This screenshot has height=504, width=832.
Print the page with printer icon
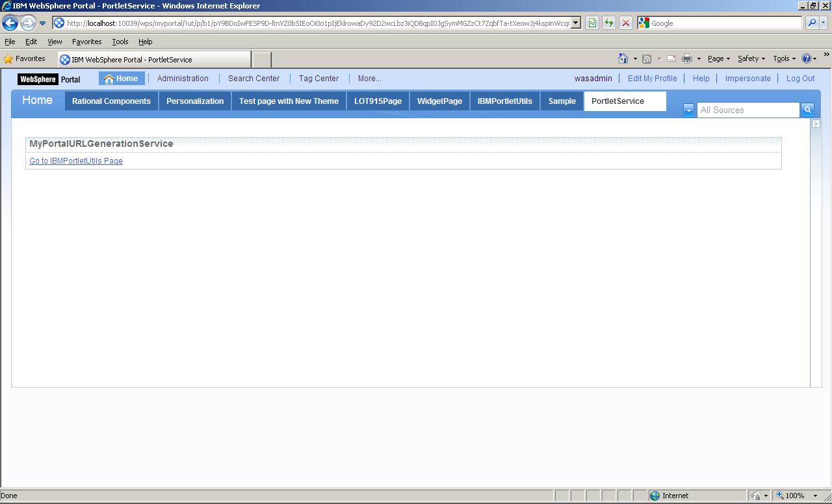coord(686,58)
